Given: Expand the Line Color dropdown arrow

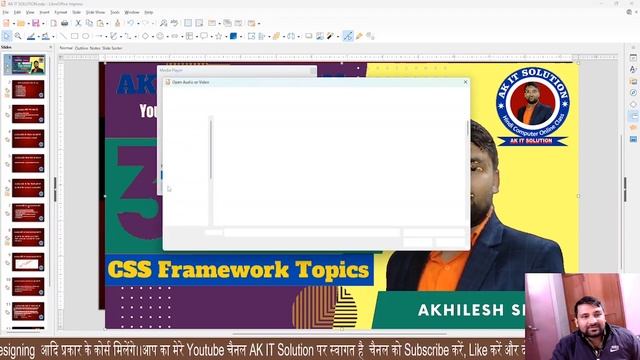Looking at the screenshot, I should (38, 37).
